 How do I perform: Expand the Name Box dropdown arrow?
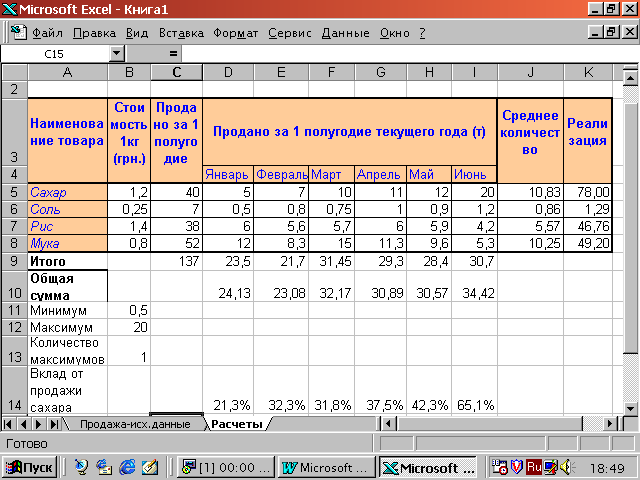coord(117,53)
